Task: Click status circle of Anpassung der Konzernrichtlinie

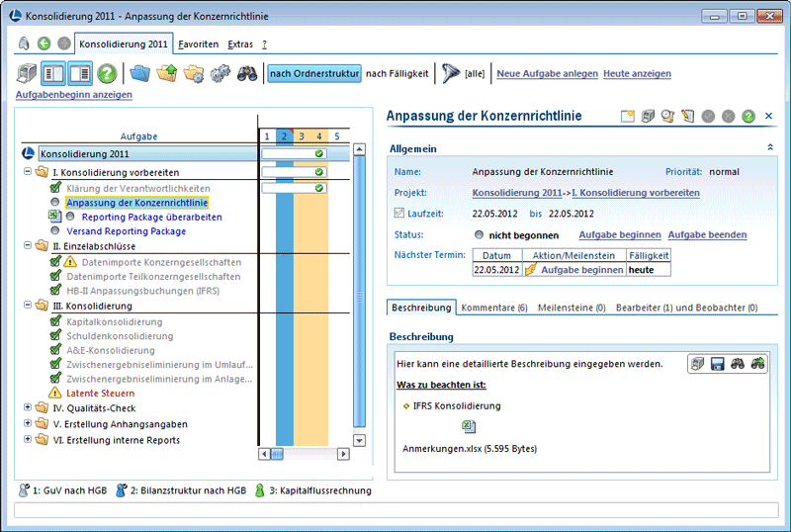Action: (x=55, y=202)
